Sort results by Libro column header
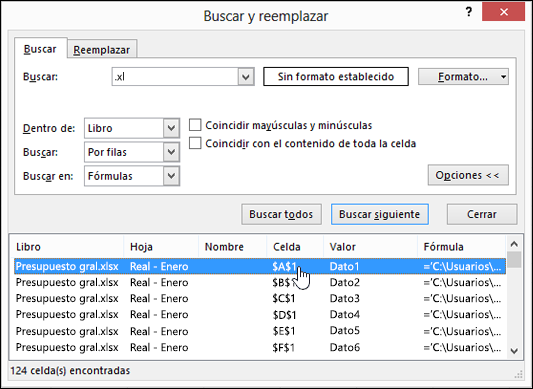The image size is (533, 389). (x=67, y=247)
